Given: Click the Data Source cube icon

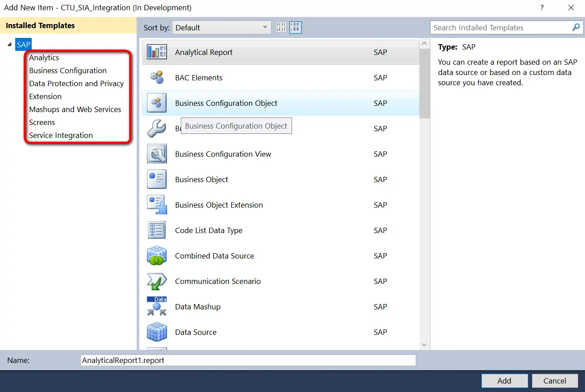Looking at the screenshot, I should coord(157,332).
